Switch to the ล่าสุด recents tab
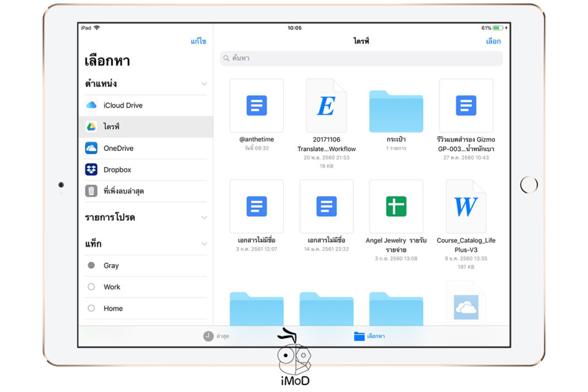Viewport: 588px width, 392px height. tap(214, 336)
